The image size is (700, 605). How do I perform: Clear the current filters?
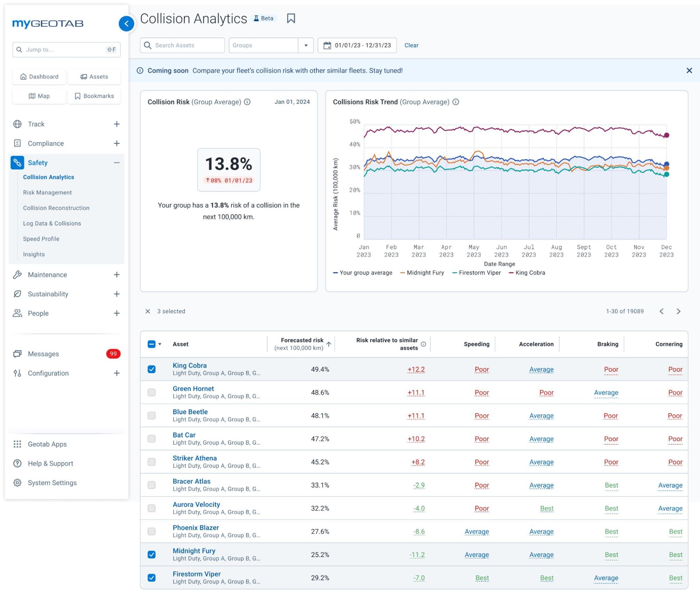pos(411,45)
